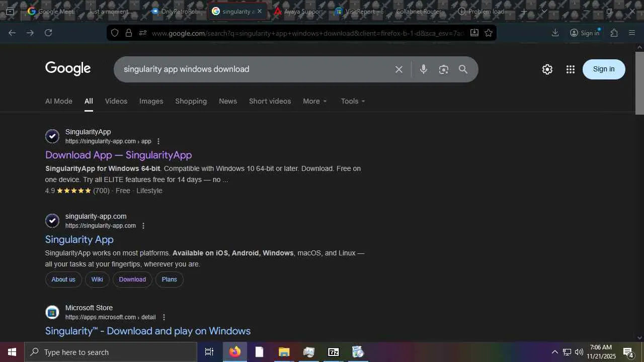Open the Firefox downloads panel
The height and width of the screenshot is (362, 644).
555,33
